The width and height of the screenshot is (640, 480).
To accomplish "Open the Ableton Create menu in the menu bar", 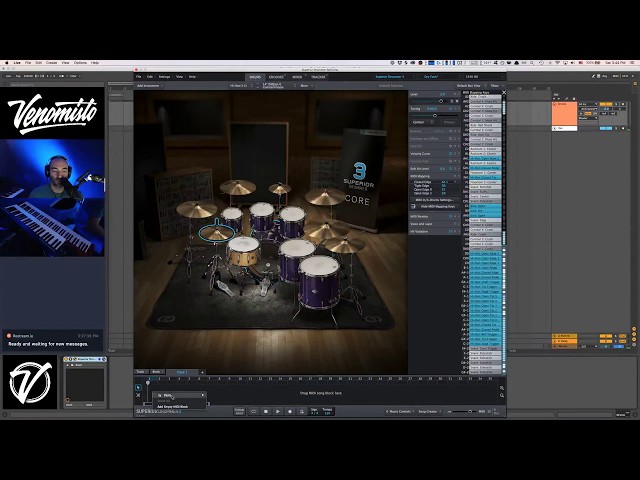I will tap(51, 63).
